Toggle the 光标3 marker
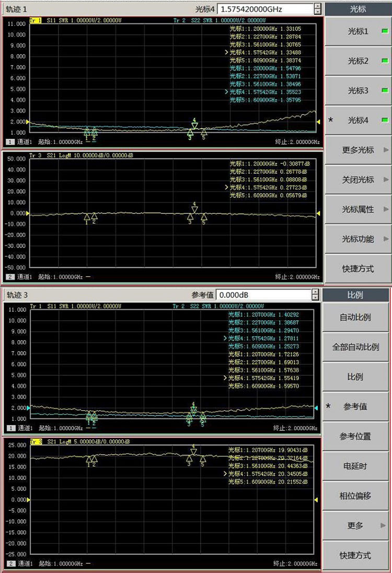 (x=358, y=91)
